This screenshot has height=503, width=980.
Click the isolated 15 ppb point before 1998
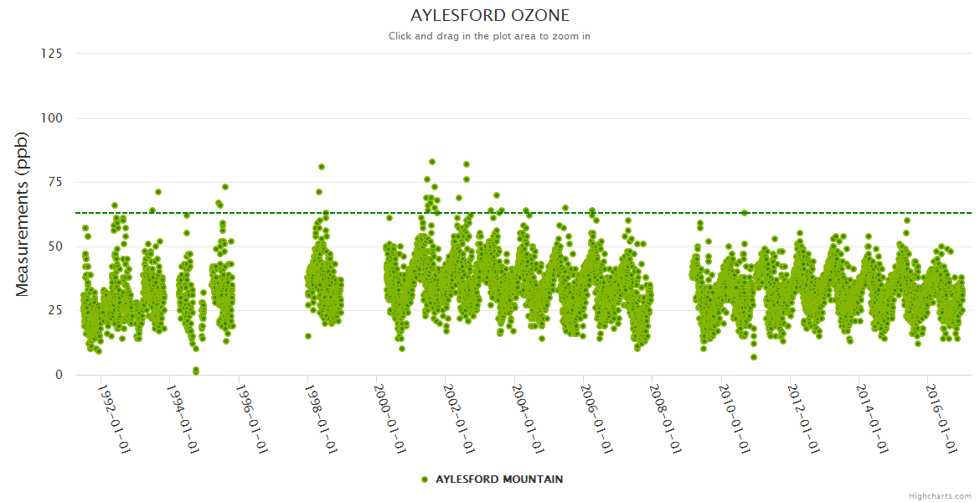pos(308,336)
